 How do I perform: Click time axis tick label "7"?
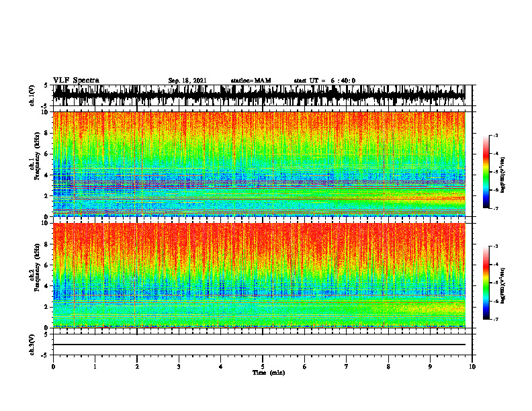click(x=347, y=367)
